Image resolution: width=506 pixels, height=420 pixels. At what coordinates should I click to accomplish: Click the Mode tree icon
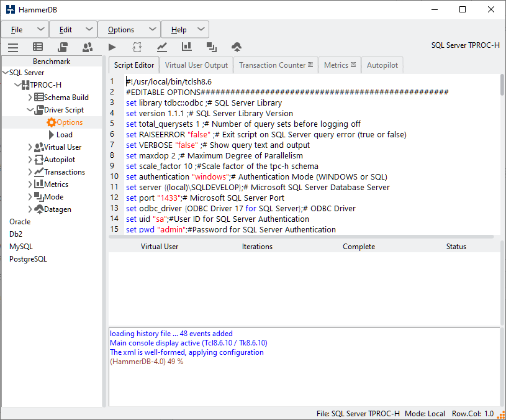[x=38, y=196]
